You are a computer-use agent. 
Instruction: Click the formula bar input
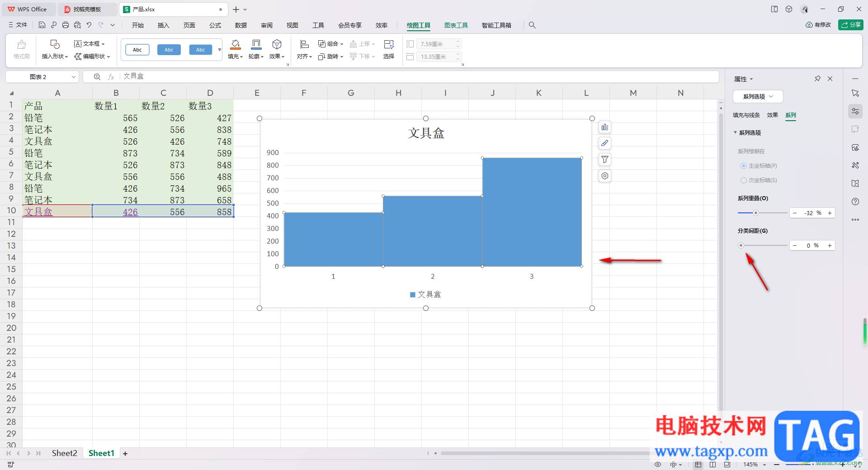(420, 77)
